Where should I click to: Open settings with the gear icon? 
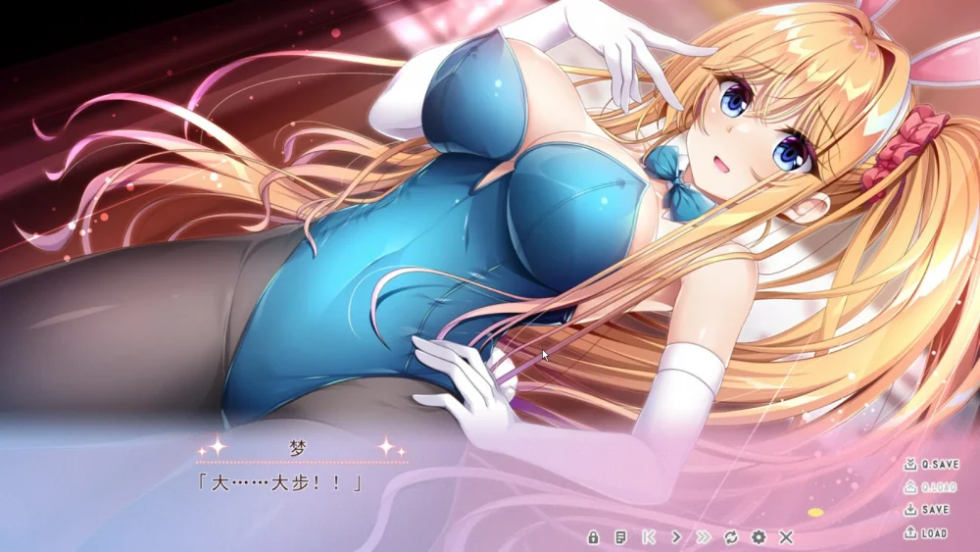coord(759,537)
